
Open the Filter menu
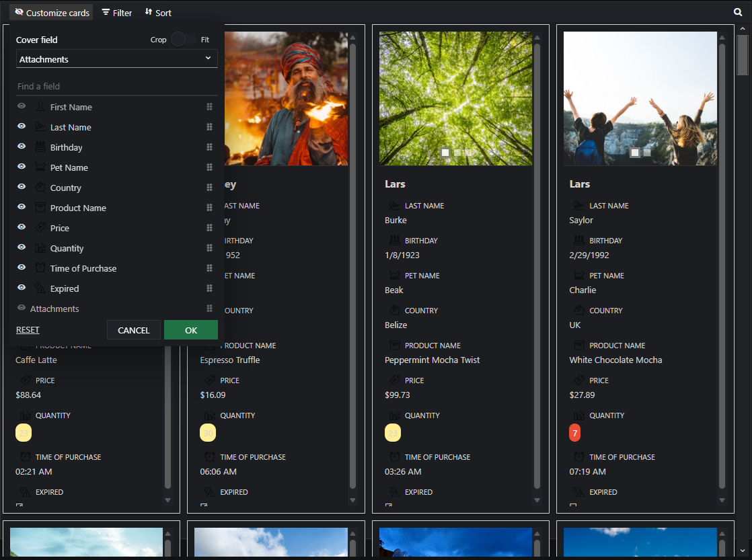coord(117,13)
